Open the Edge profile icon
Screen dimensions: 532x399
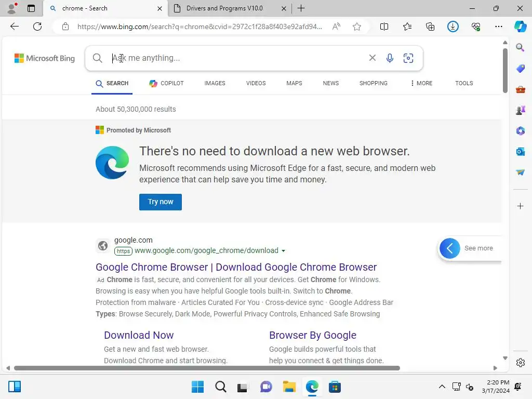coord(12,8)
